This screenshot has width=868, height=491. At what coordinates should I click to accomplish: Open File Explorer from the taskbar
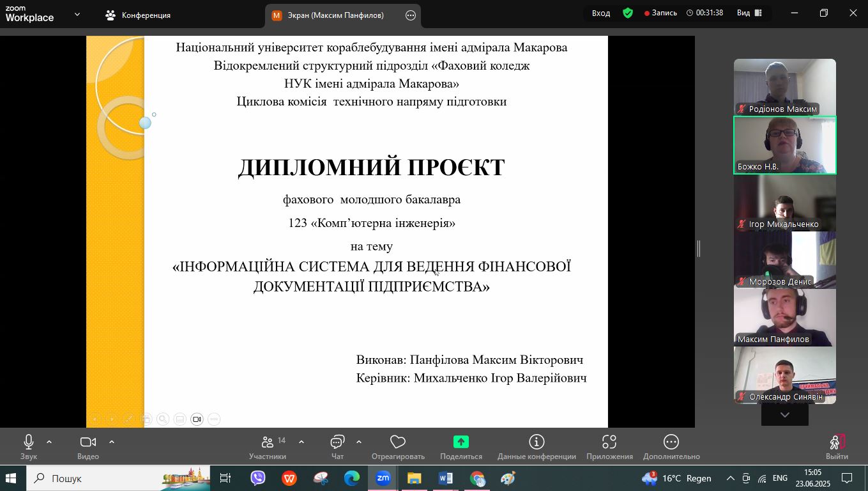coord(415,478)
